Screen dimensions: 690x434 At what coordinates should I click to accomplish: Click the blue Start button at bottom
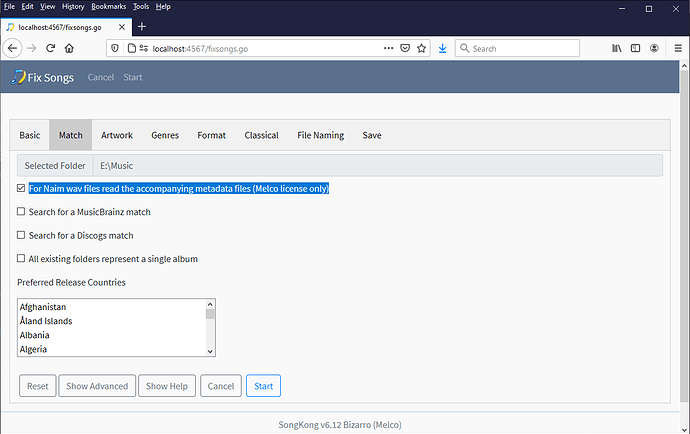[263, 386]
